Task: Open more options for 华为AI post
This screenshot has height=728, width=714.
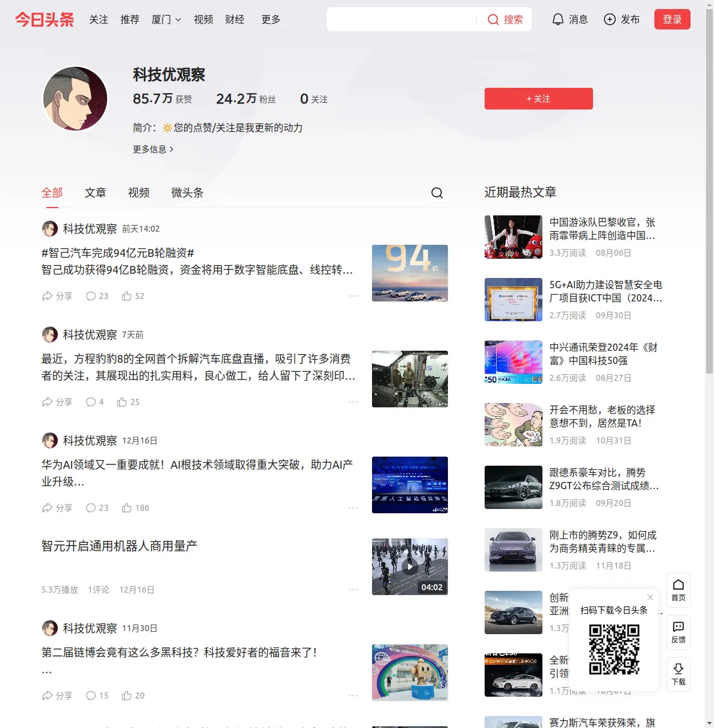Action: pyautogui.click(x=353, y=508)
